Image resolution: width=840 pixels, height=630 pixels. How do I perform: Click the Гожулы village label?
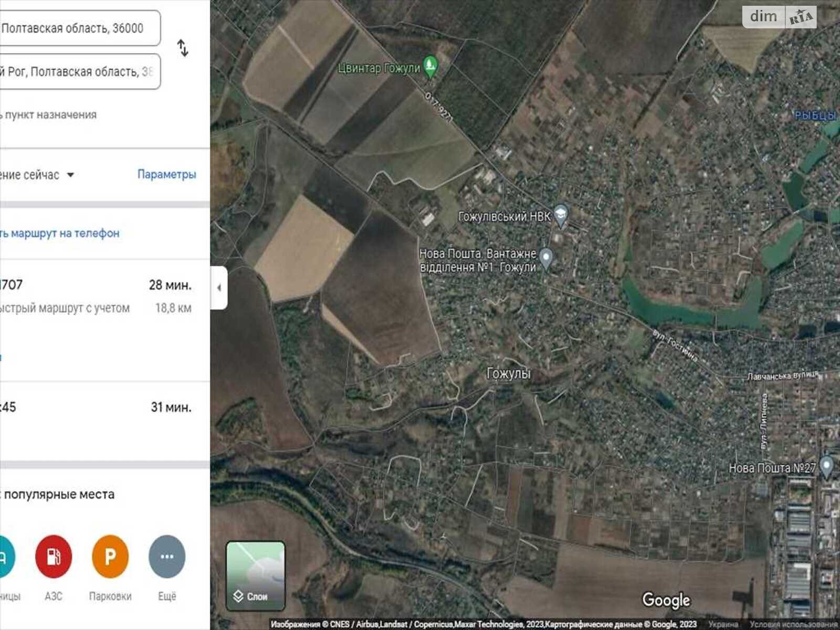[509, 373]
